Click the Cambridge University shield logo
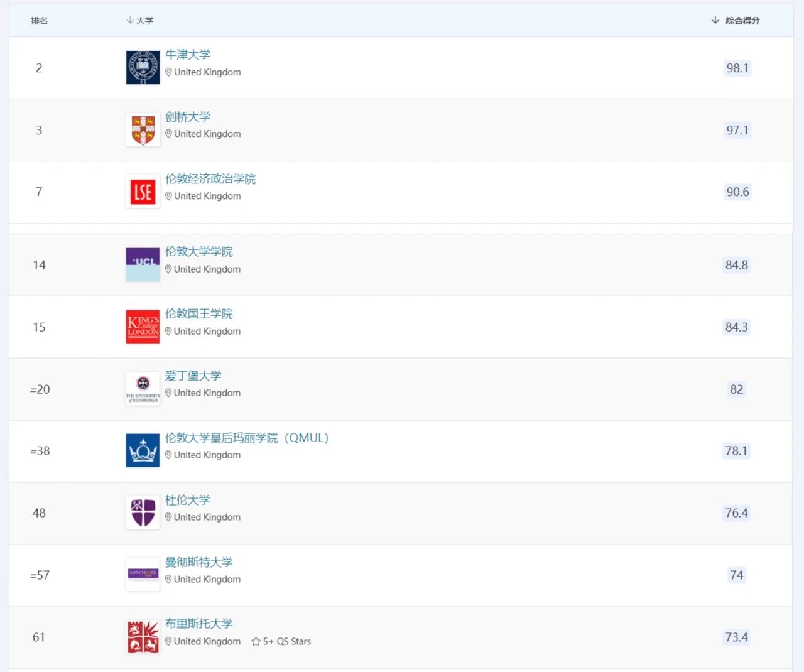Screen dimensions: 804x672 143,130
